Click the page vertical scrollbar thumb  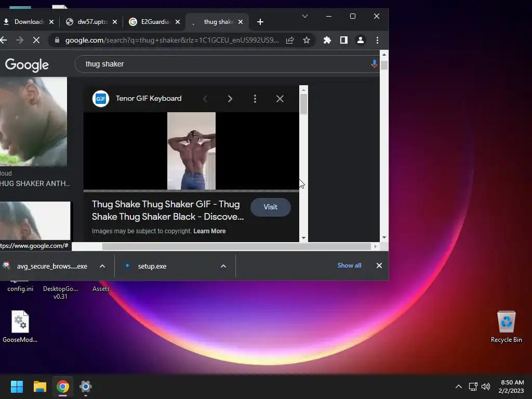pos(384,65)
